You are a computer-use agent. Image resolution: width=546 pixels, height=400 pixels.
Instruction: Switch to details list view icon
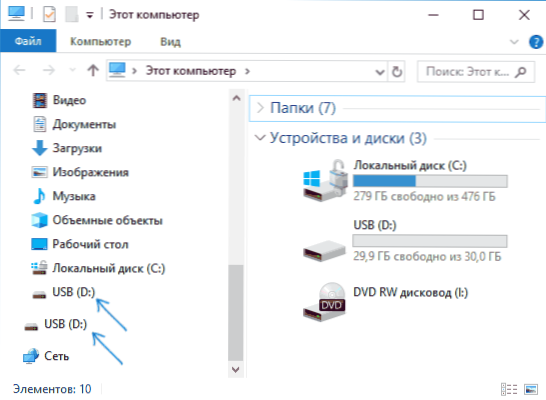click(509, 389)
